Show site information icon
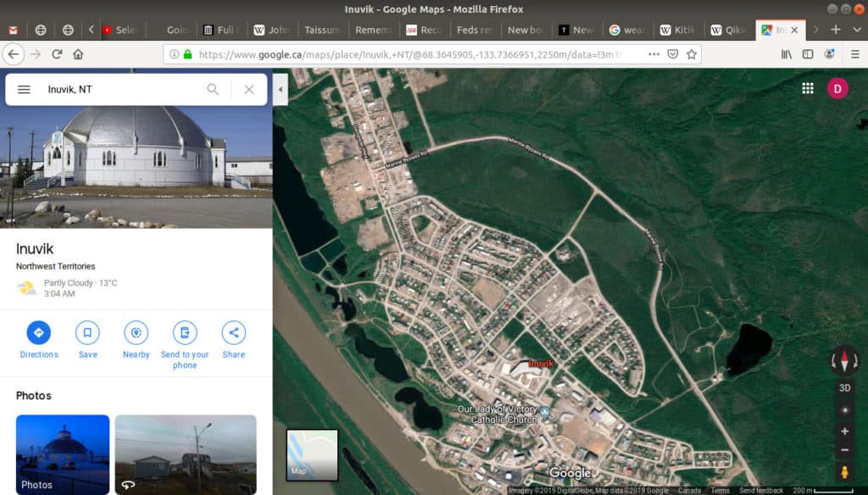The width and height of the screenshot is (868, 495). (x=174, y=54)
